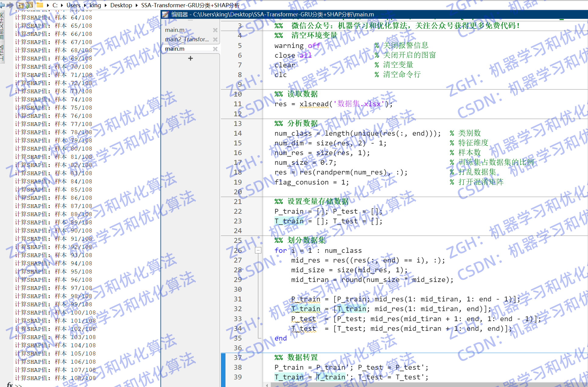Screen dimensions: 588x387
Task: Toggle breakpoint on line 11
Action: (x=238, y=104)
